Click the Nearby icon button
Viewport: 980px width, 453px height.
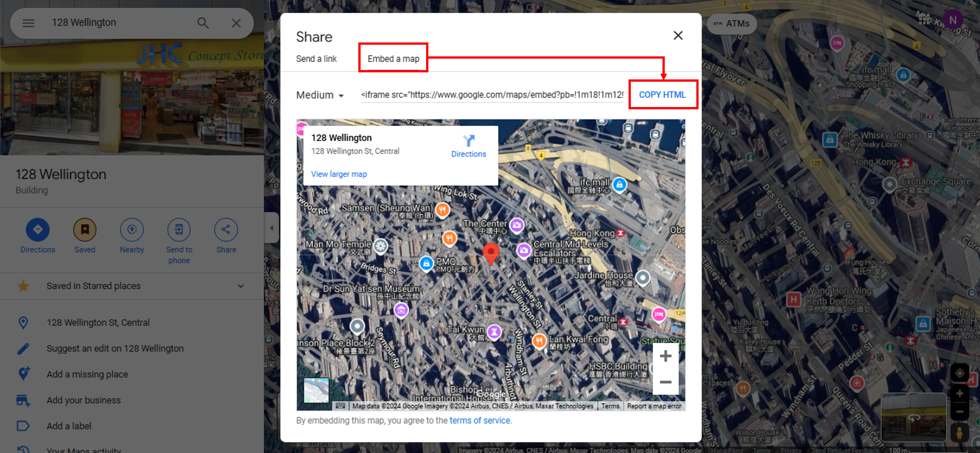132,229
